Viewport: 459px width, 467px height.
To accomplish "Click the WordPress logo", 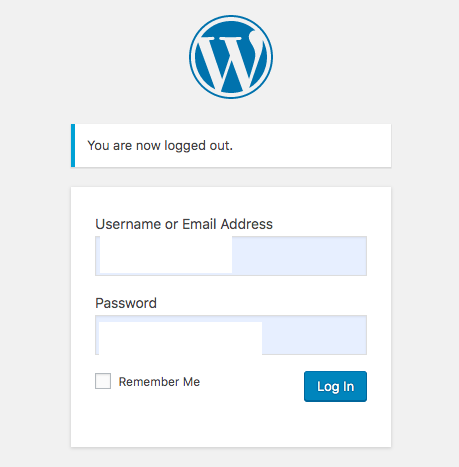I will [231, 57].
